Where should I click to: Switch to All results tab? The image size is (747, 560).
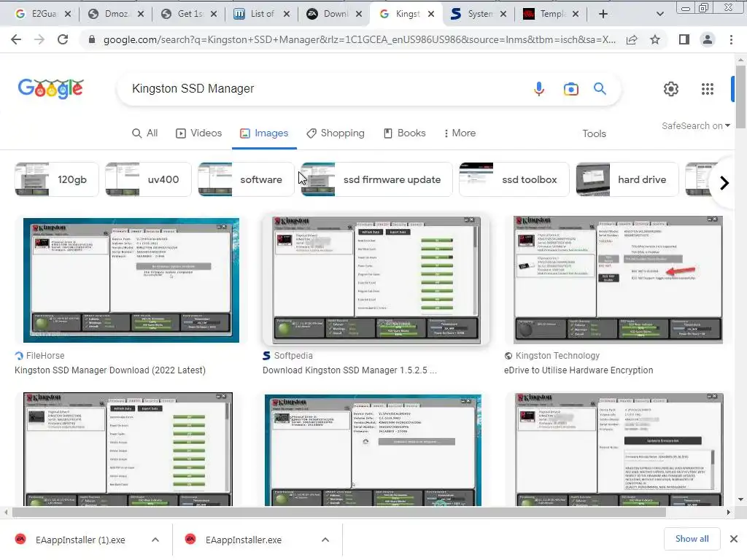click(145, 133)
